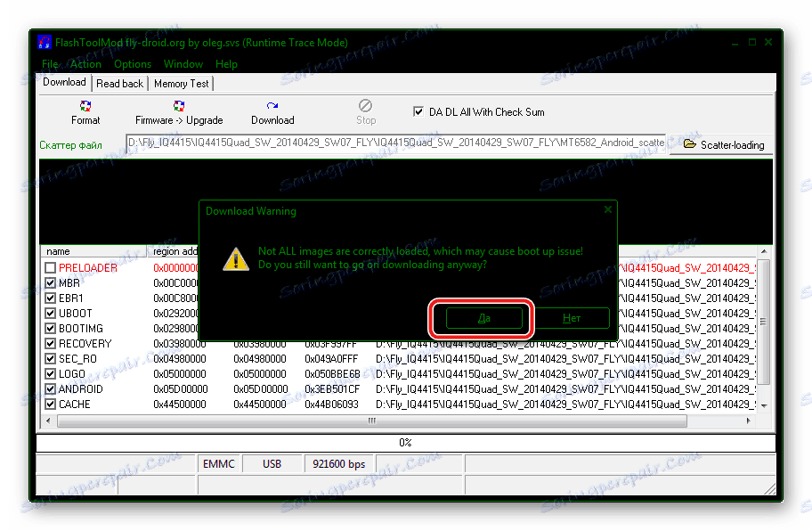Click the EMMC status bar cell

pyautogui.click(x=219, y=463)
